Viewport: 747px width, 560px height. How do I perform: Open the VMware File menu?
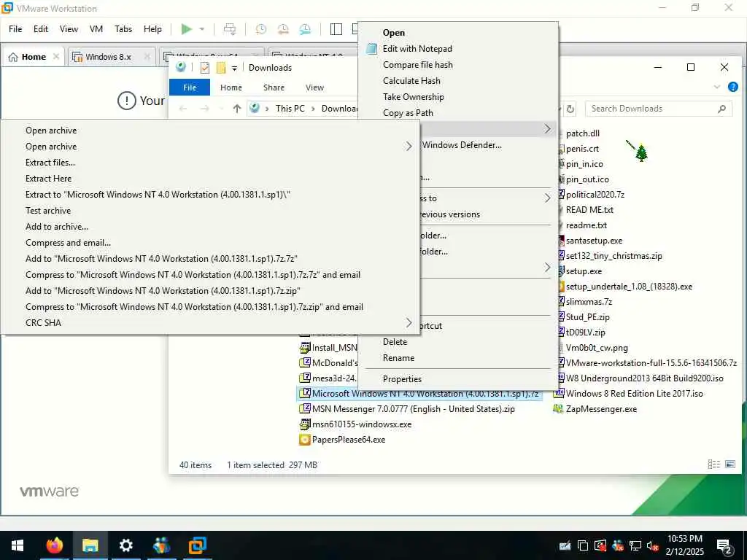tap(15, 29)
